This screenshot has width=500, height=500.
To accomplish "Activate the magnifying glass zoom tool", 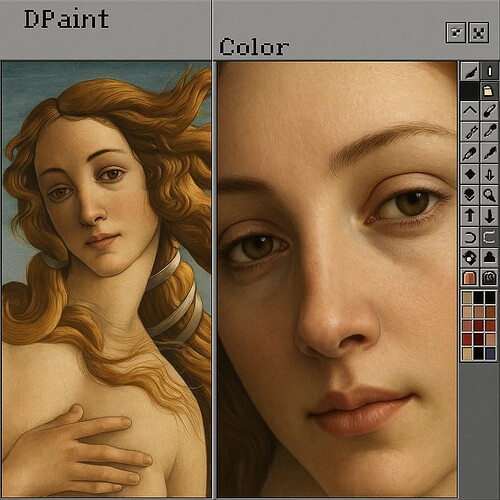I will pyautogui.click(x=489, y=195).
